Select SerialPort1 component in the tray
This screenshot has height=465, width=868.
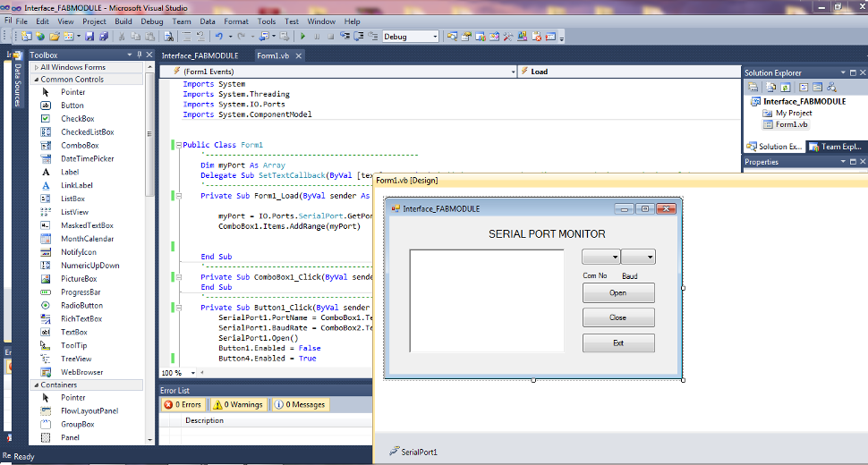coord(413,452)
